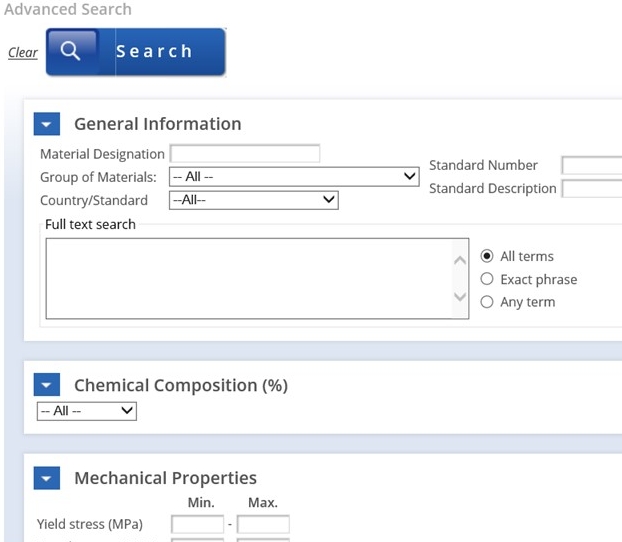
Task: Open the Group of Materials dropdown
Action: [x=294, y=177]
